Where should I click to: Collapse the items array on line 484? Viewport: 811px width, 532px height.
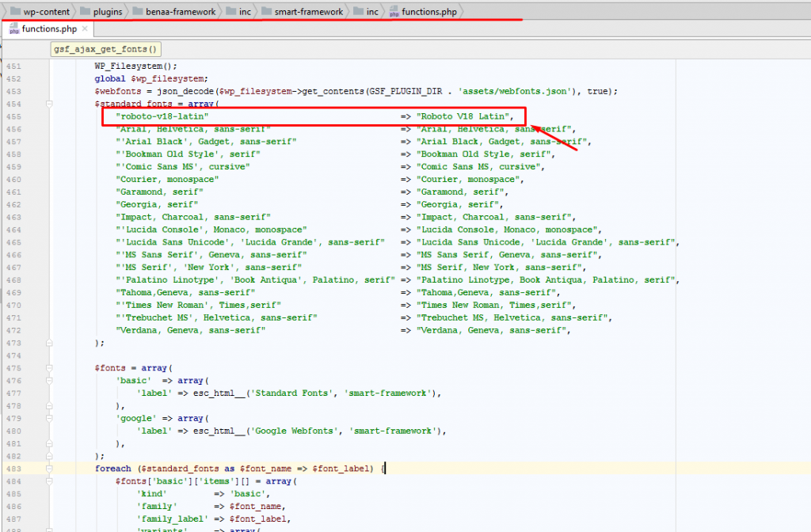[x=49, y=481]
